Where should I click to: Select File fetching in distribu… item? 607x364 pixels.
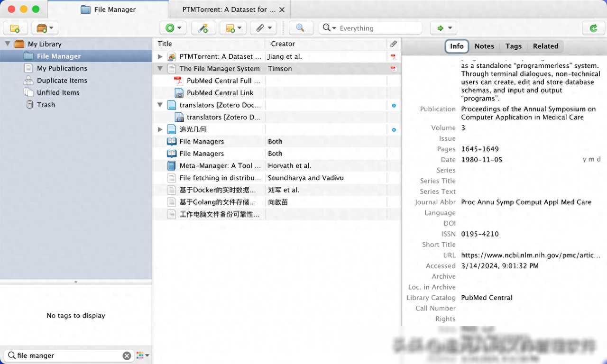tap(276, 178)
